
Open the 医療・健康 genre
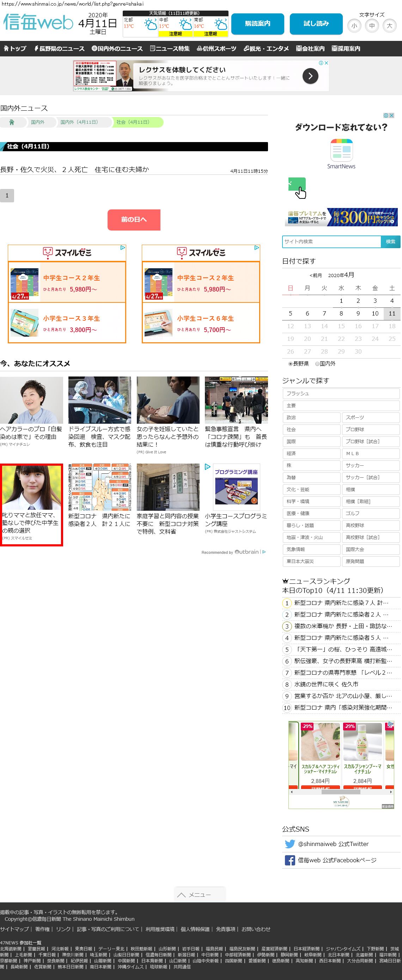311,513
